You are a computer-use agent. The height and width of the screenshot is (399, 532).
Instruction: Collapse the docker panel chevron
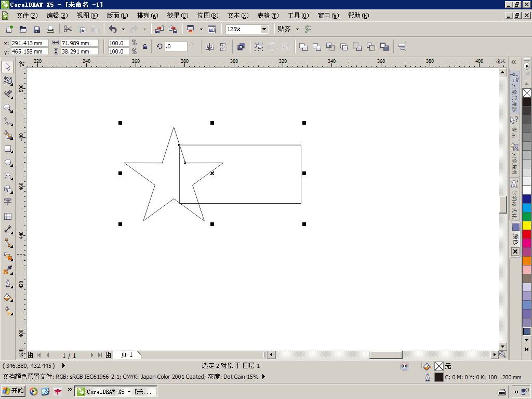coord(514,62)
